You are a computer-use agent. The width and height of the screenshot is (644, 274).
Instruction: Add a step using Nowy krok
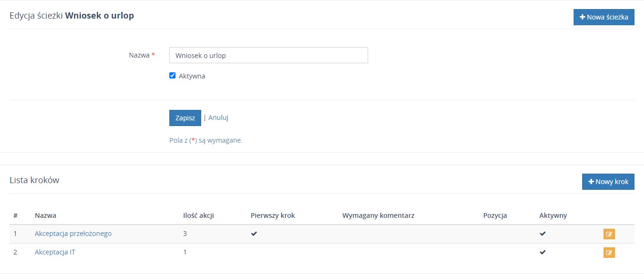pos(608,182)
